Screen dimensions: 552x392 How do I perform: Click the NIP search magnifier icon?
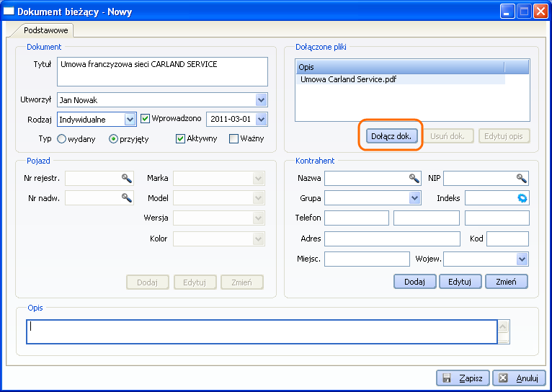pos(522,179)
